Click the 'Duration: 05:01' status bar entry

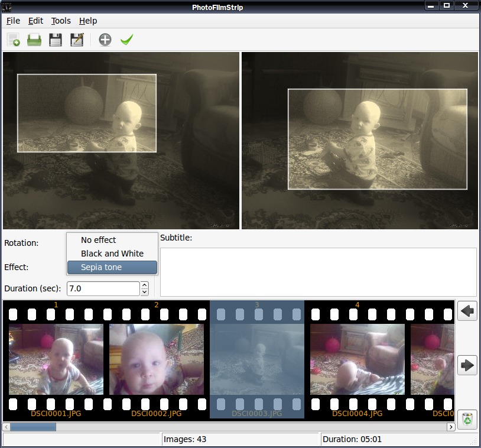pyautogui.click(x=352, y=439)
